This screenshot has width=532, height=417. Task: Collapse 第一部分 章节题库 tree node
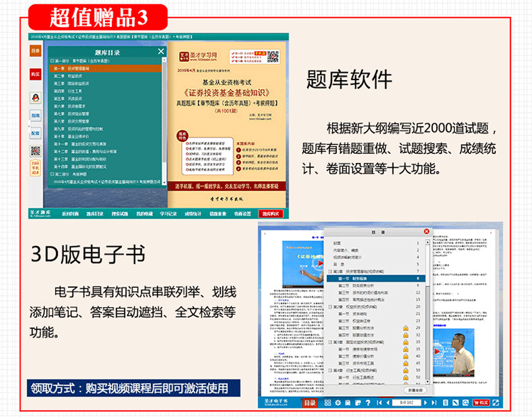[x=53, y=60]
